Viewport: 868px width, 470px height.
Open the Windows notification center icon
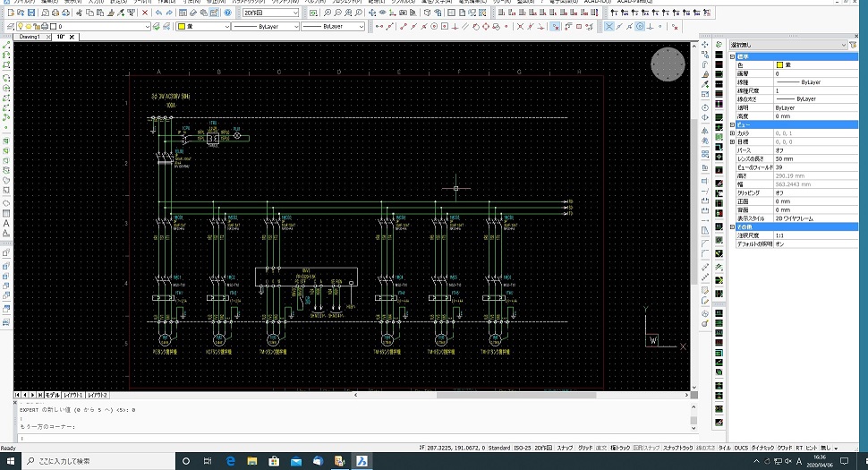[x=844, y=460]
